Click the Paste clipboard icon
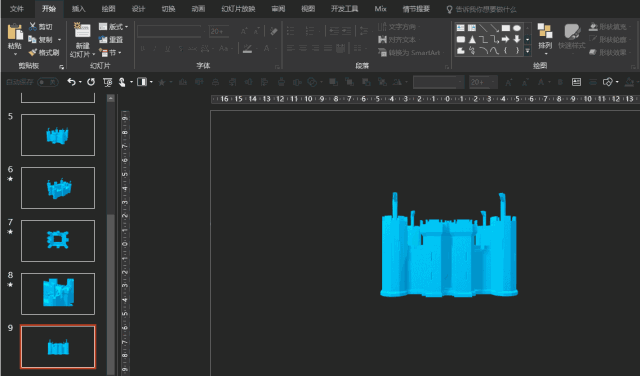Image resolution: width=640 pixels, height=376 pixels. [15, 32]
